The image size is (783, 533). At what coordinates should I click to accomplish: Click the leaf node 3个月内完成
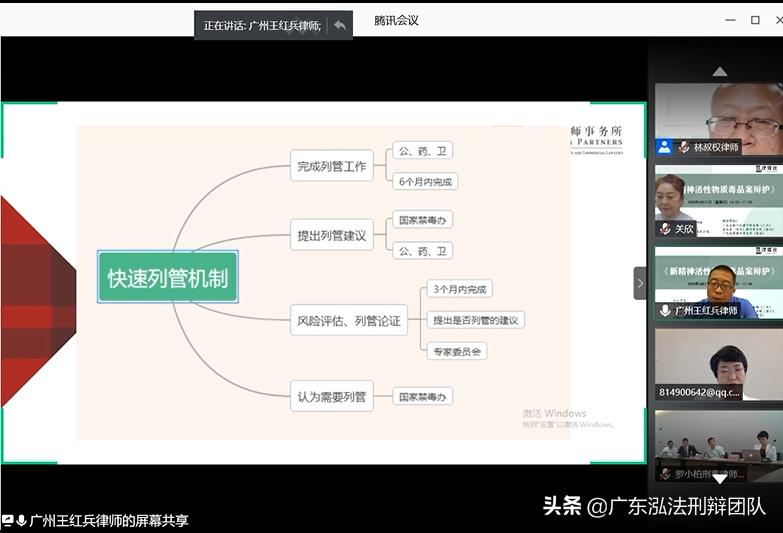click(x=459, y=289)
